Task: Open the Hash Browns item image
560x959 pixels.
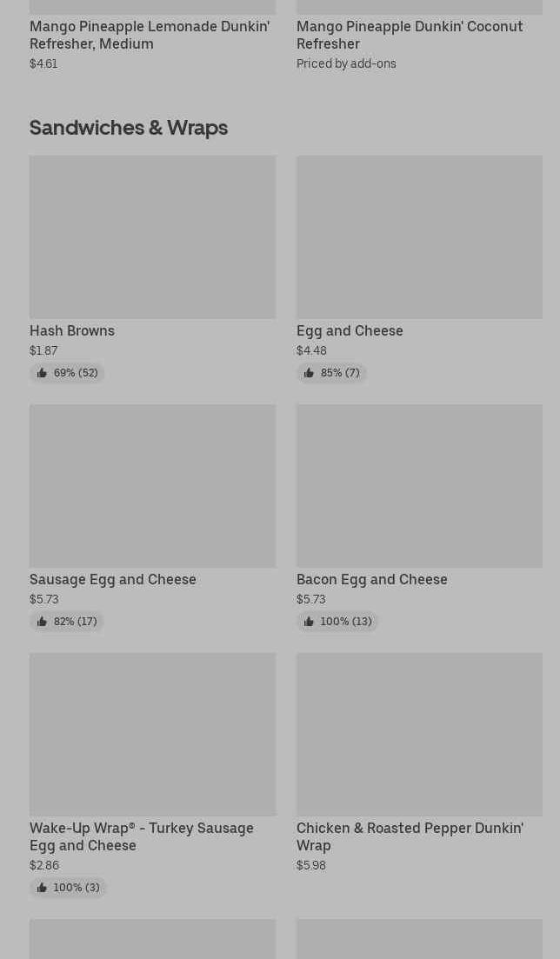Action: tap(152, 236)
